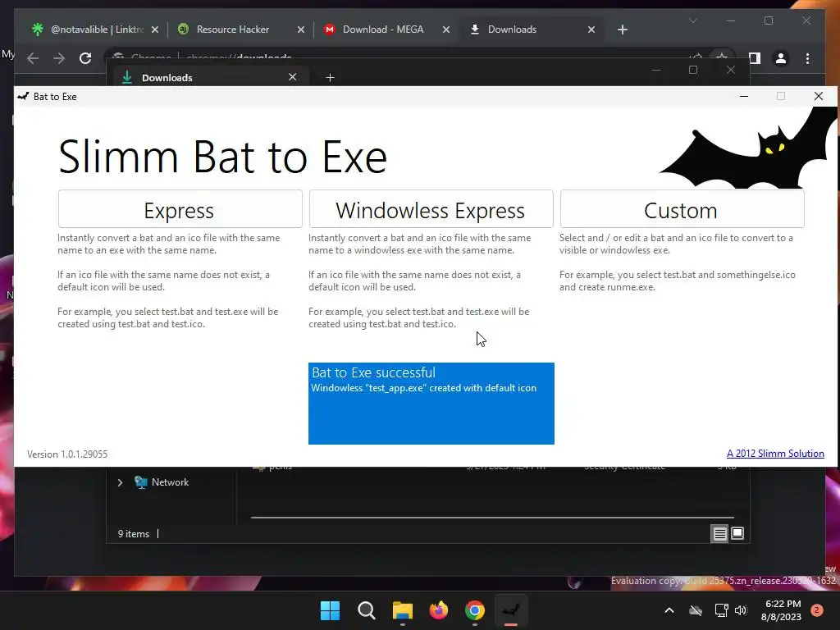
Task: Open the 'A 2012 Slimm Solution' link
Action: click(x=775, y=453)
